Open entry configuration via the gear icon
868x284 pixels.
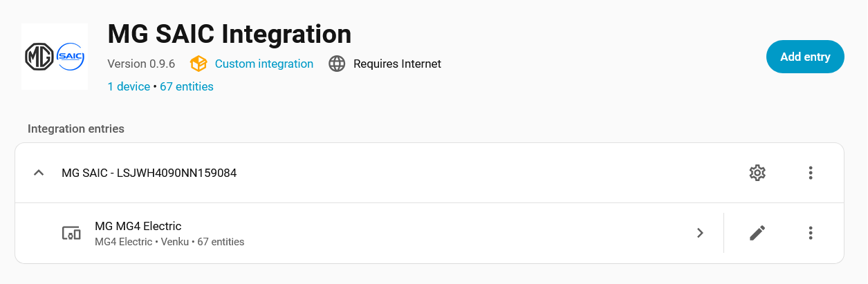click(757, 173)
